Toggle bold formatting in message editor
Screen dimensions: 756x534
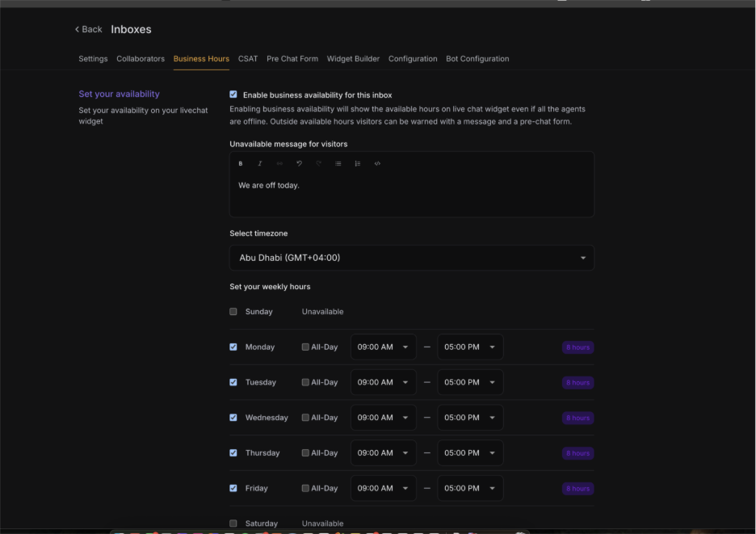pyautogui.click(x=241, y=163)
